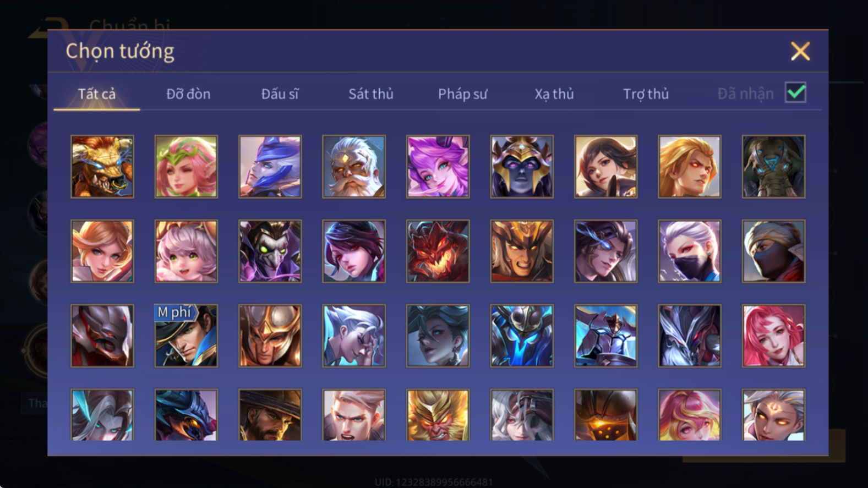Filter heroes by 'Xạ thủ' tab
The image size is (868, 488).
coord(554,94)
